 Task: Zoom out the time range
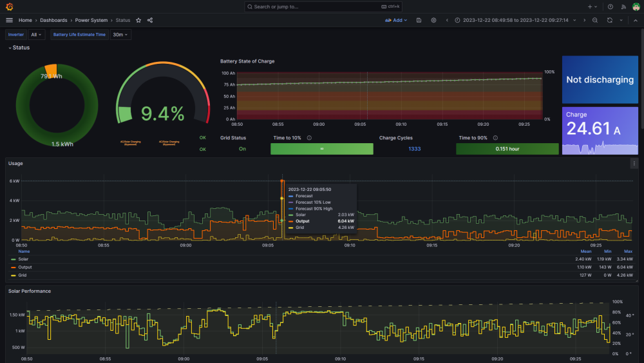click(x=594, y=20)
